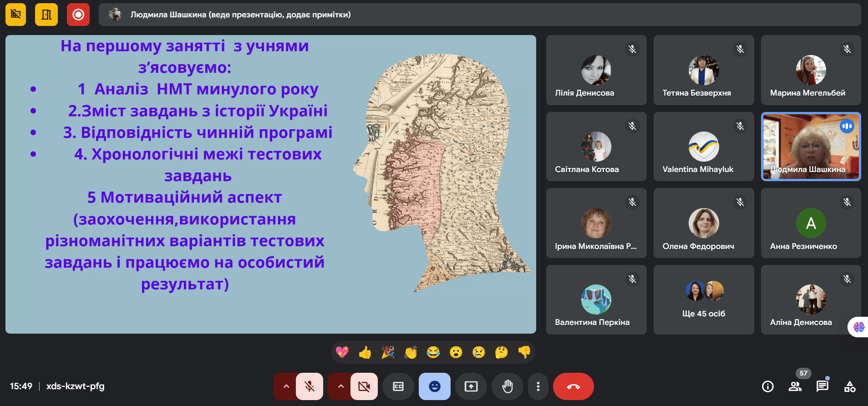Screen dimensions: 868x406
Task: Select Людмила Шашкина's video tile
Action: (x=811, y=147)
